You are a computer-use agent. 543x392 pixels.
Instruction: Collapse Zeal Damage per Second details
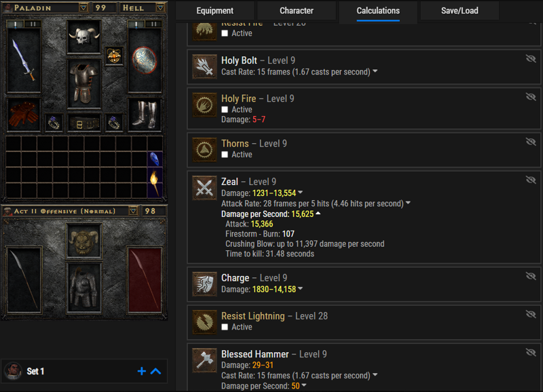click(x=318, y=214)
